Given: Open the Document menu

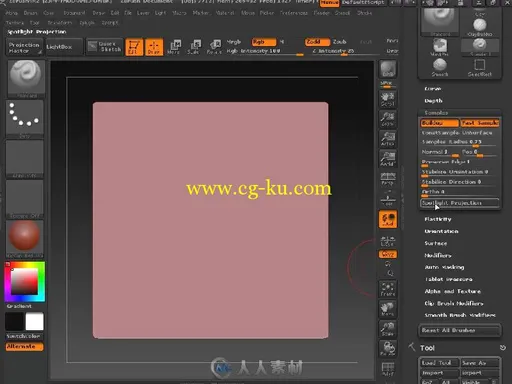Looking at the screenshot, I should (74, 13).
